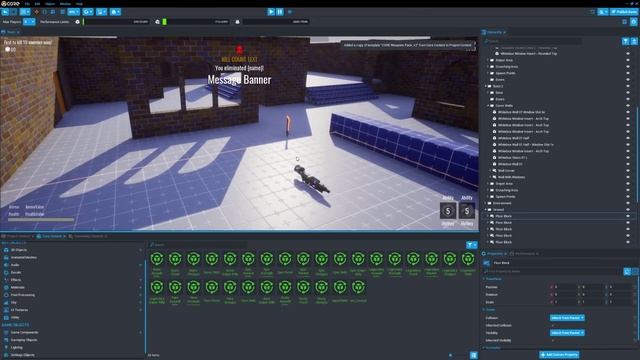Screen dimensions: 640x360
Task: Click the third performance limit bar
Action: pyautogui.click(x=276, y=22)
